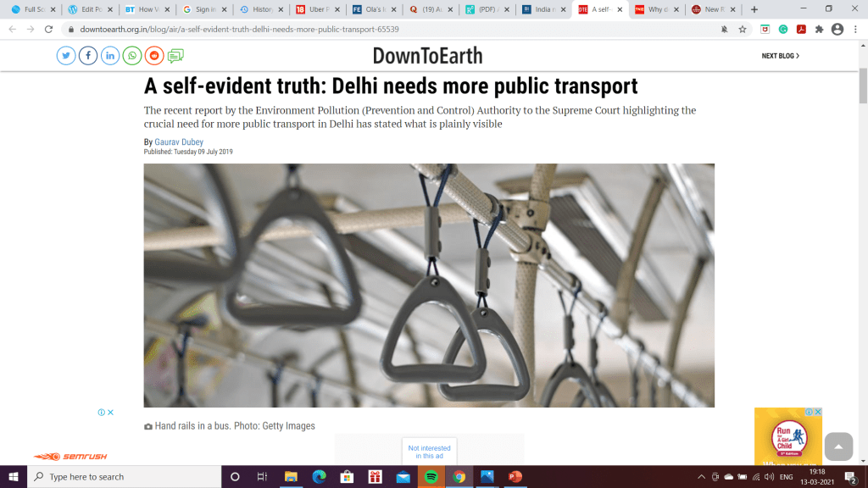Screen dimensions: 868x488
Task: Click the back-to-top arrow button
Action: (838, 446)
